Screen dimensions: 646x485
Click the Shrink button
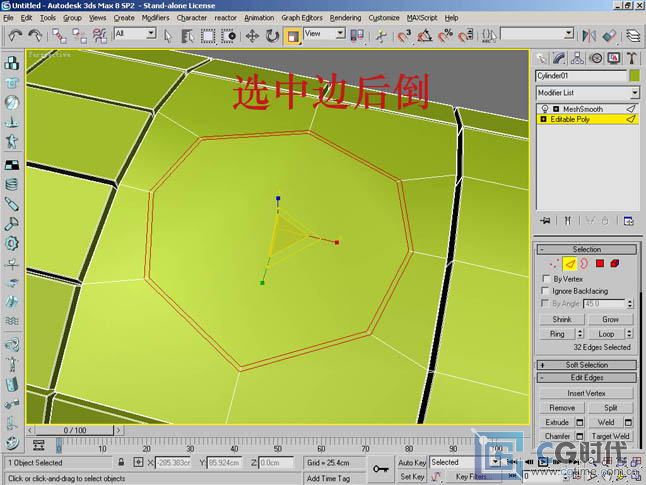(562, 319)
